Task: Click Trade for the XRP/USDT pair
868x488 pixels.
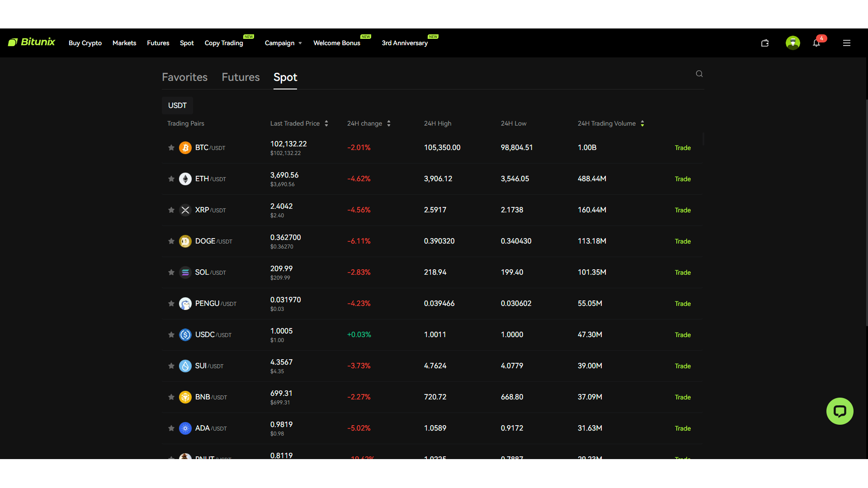Action: point(683,210)
